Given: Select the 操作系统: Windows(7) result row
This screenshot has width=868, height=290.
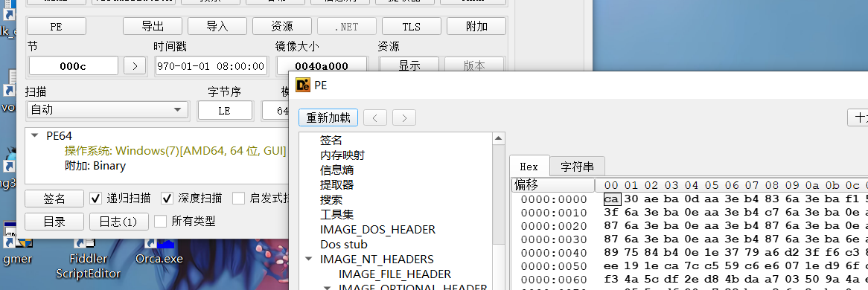Looking at the screenshot, I should (175, 150).
